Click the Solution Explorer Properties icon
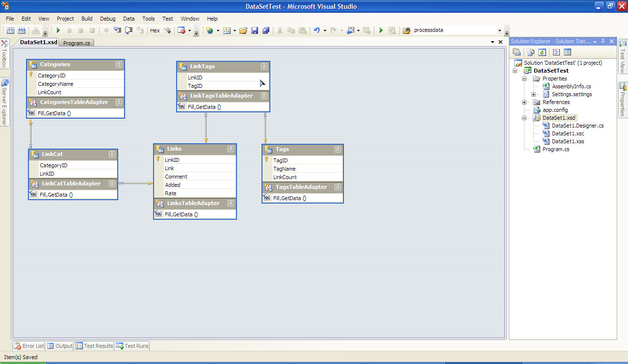The height and width of the screenshot is (364, 628). (517, 52)
